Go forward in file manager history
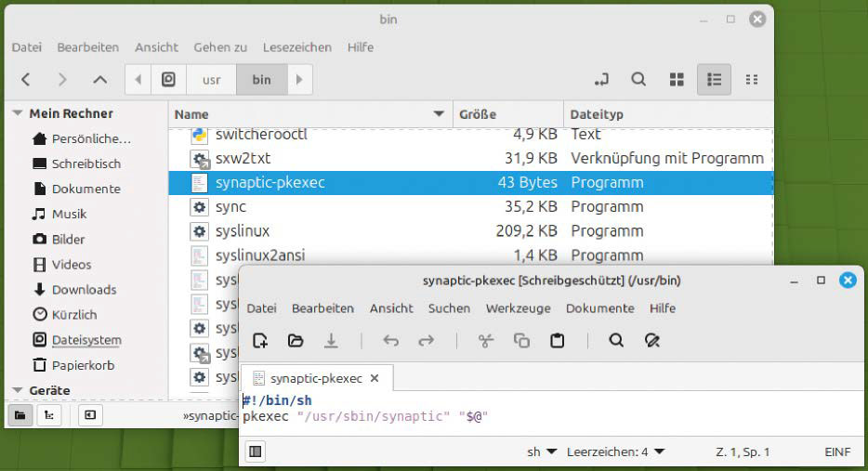 pos(62,80)
